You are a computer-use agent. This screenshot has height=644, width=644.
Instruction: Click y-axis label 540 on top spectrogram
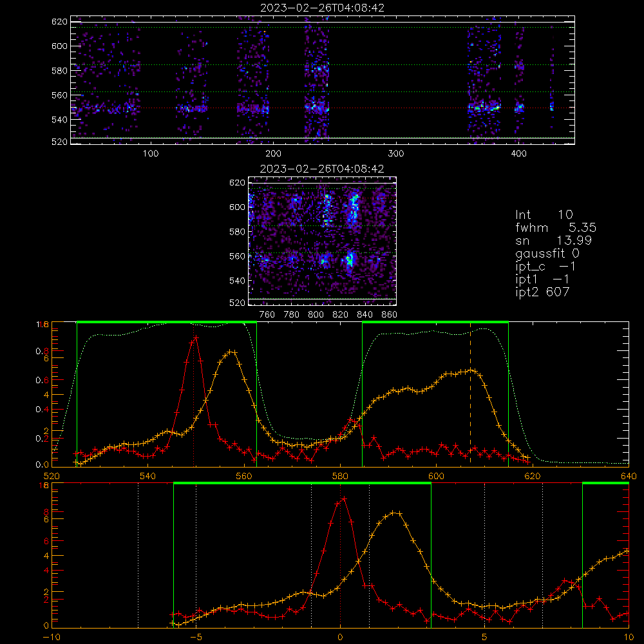(59, 120)
